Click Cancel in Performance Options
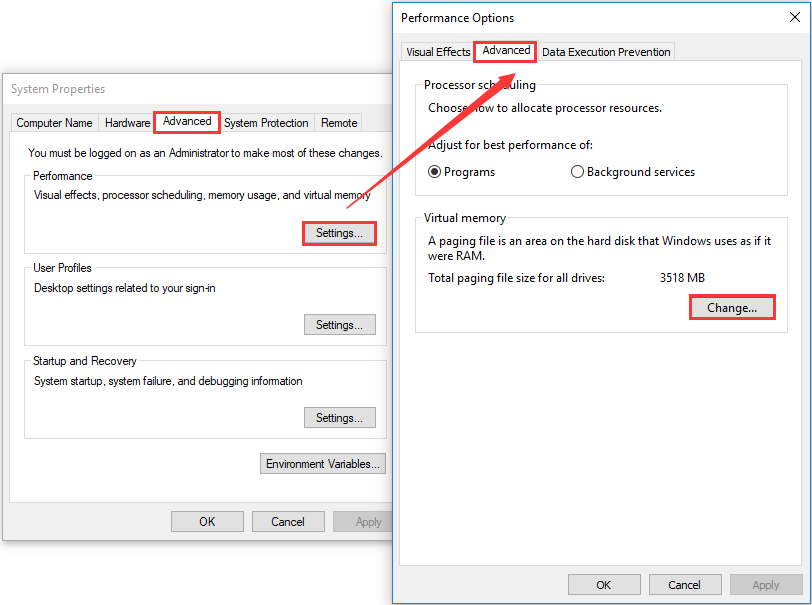Image resolution: width=812 pixels, height=605 pixels. click(685, 584)
